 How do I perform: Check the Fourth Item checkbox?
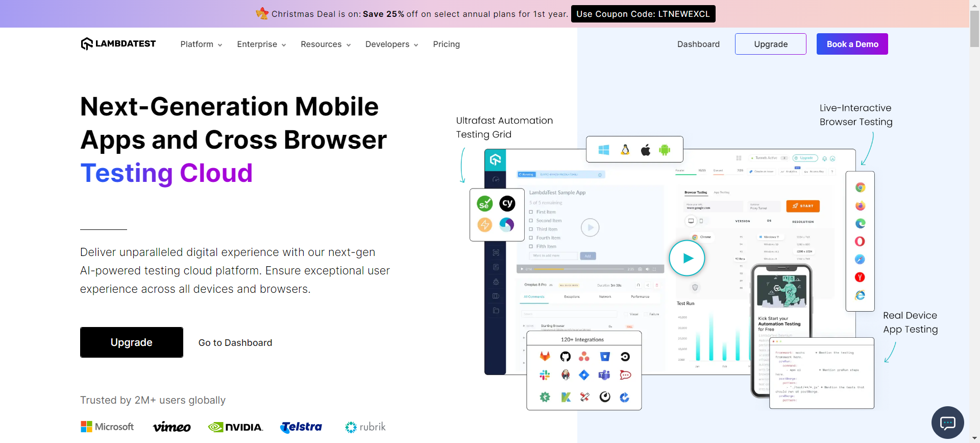click(531, 238)
